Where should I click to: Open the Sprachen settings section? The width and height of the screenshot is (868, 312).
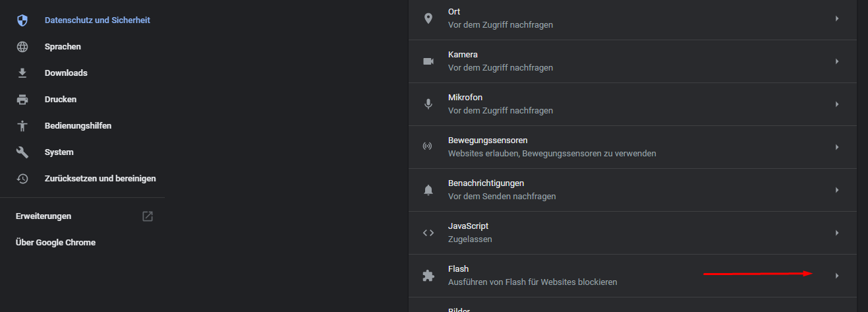[63, 47]
